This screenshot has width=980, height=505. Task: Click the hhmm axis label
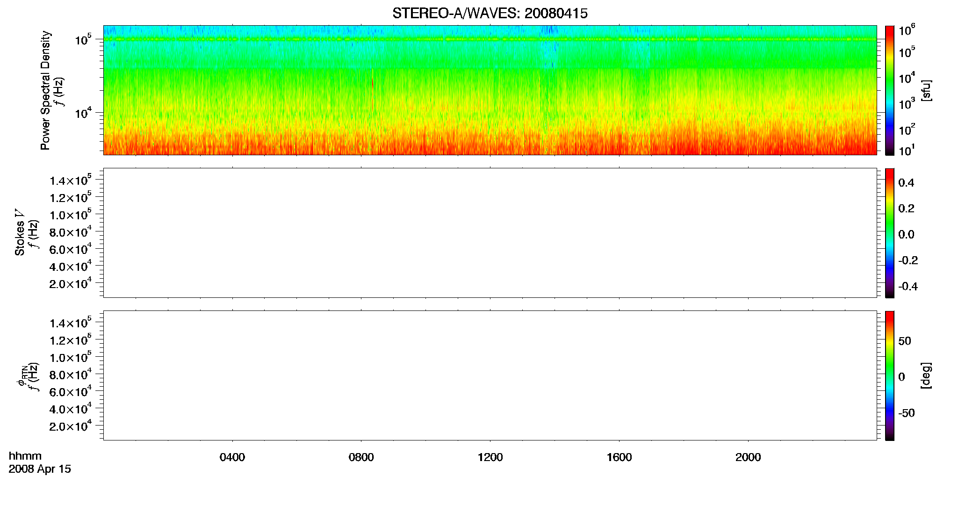click(25, 456)
